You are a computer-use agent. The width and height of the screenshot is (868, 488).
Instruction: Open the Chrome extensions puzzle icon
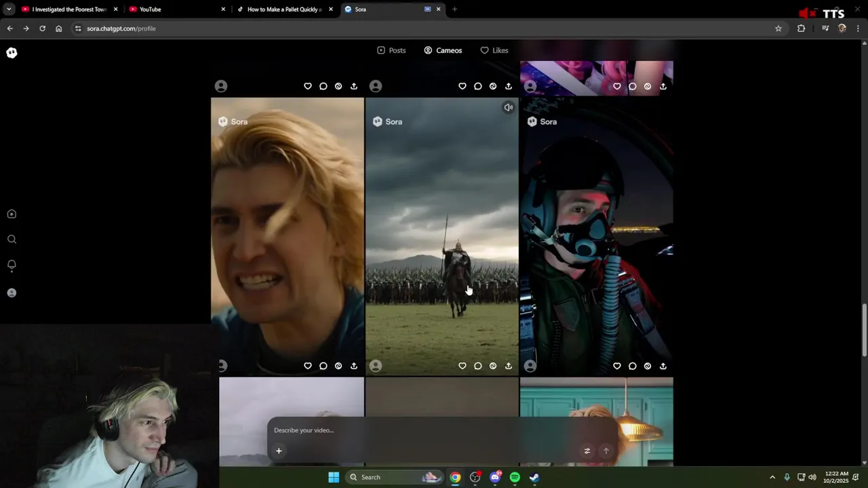click(802, 28)
